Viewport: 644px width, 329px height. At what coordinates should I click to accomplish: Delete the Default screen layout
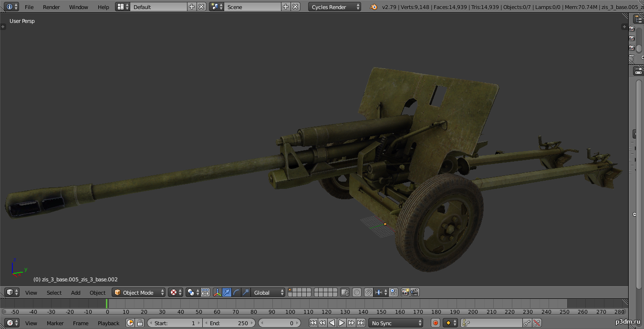(x=201, y=7)
